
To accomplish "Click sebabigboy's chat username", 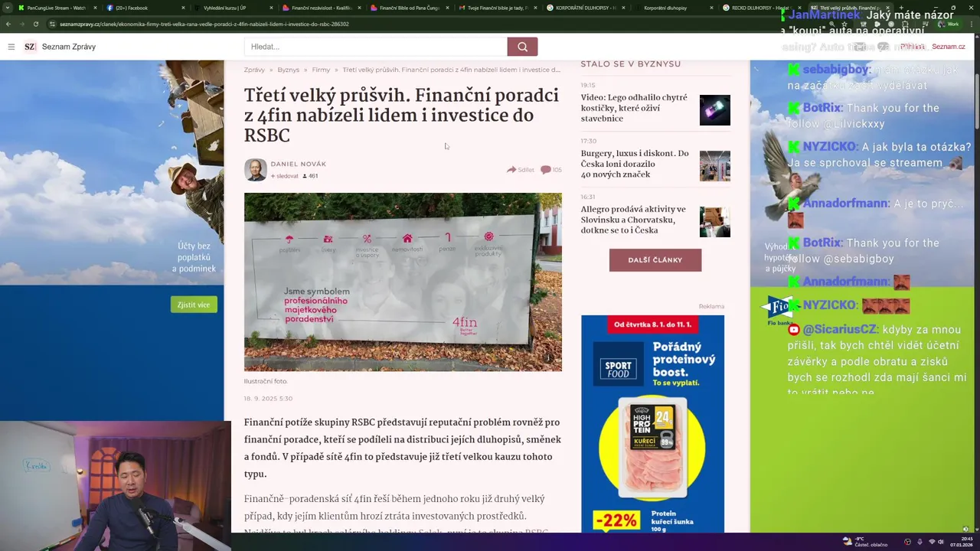I will 836,69.
